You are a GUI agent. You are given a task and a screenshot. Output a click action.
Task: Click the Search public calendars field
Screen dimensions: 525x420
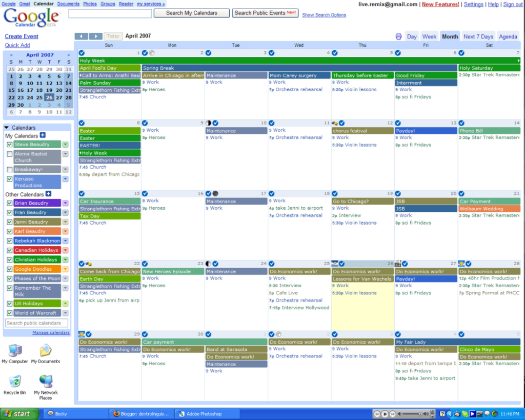tap(36, 323)
